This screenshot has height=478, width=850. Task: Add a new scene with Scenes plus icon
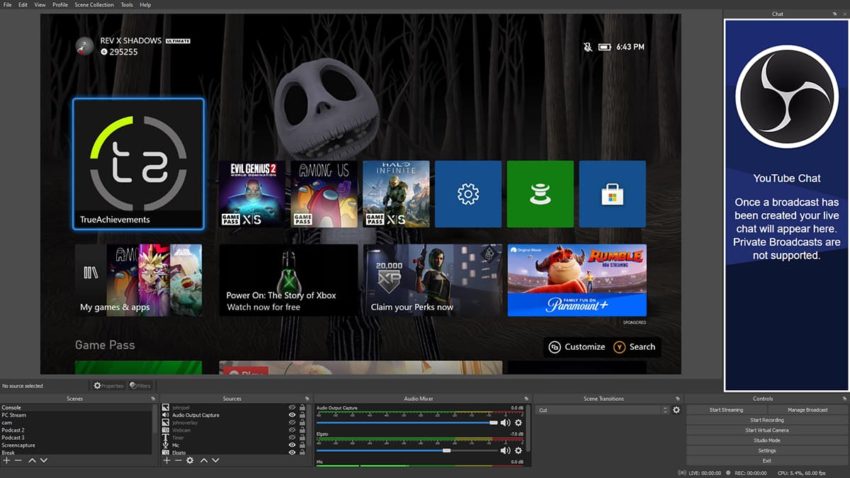pos(7,461)
